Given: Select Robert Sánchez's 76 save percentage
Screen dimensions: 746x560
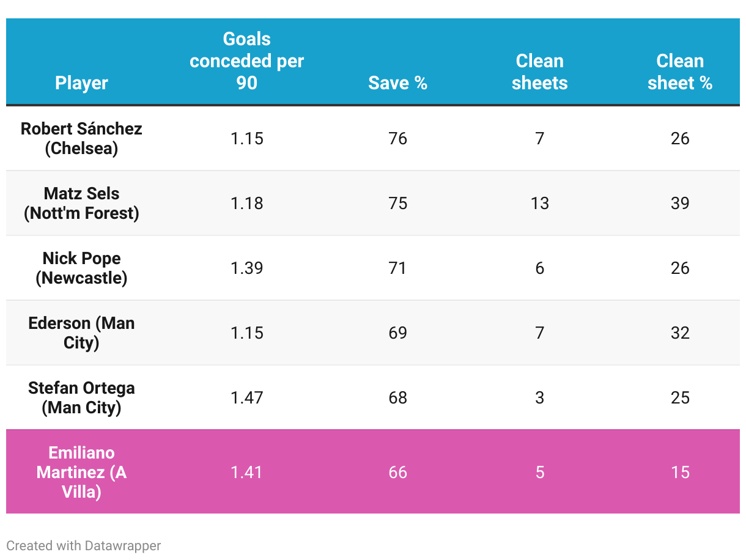Looking at the screenshot, I should click(397, 138).
